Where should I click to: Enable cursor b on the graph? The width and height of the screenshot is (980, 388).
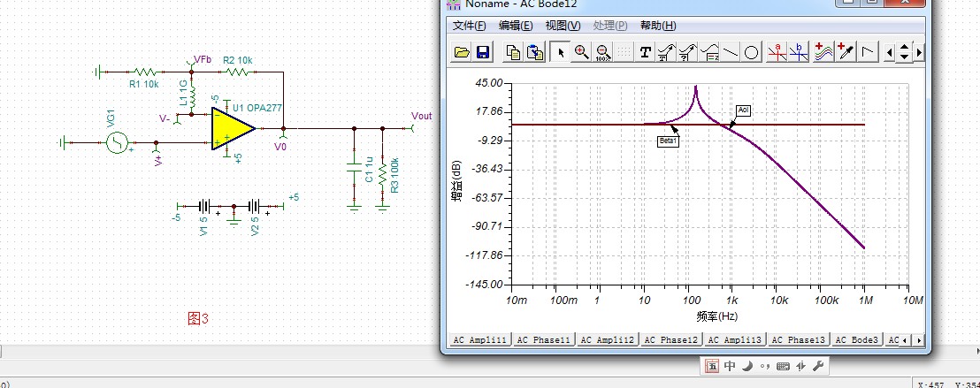[799, 52]
